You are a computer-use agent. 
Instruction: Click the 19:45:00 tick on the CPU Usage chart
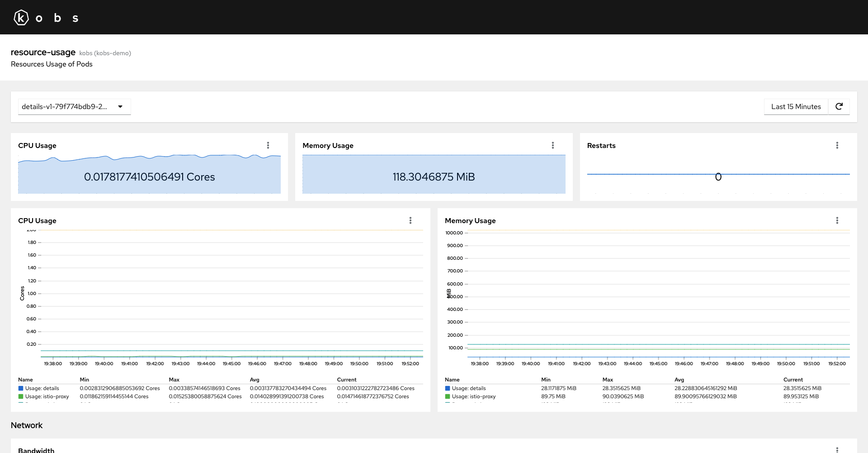[231, 364]
